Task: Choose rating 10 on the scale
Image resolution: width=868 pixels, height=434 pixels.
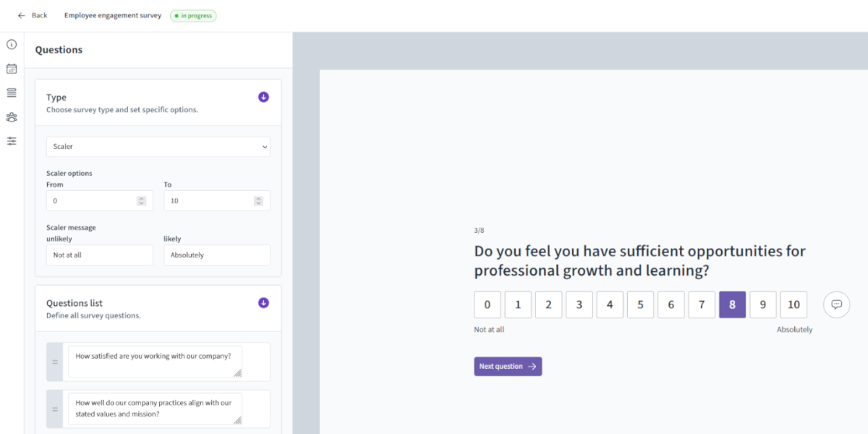Action: point(793,305)
